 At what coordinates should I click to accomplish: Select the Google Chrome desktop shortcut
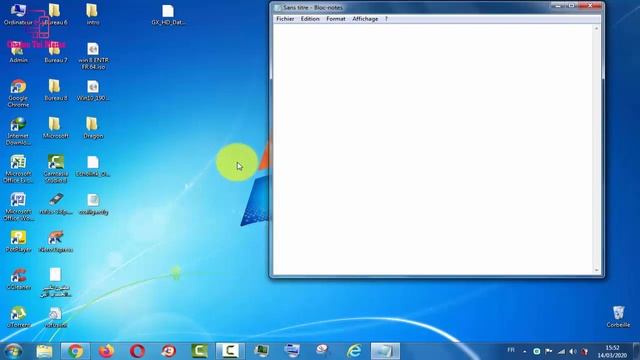[x=18, y=93]
